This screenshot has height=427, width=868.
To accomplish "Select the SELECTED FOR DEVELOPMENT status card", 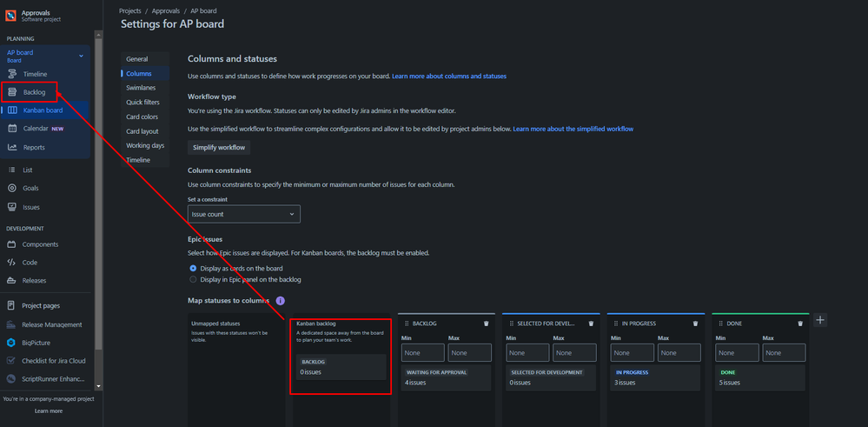I will tap(551, 377).
